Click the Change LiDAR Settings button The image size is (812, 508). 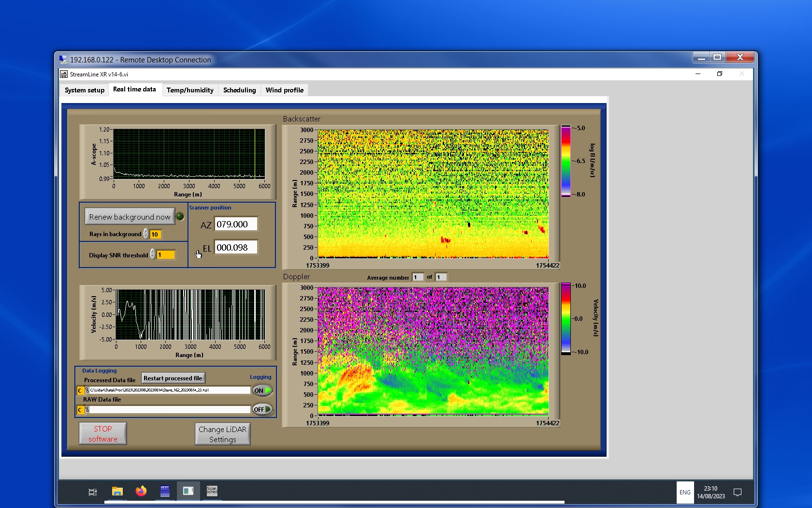(x=223, y=434)
